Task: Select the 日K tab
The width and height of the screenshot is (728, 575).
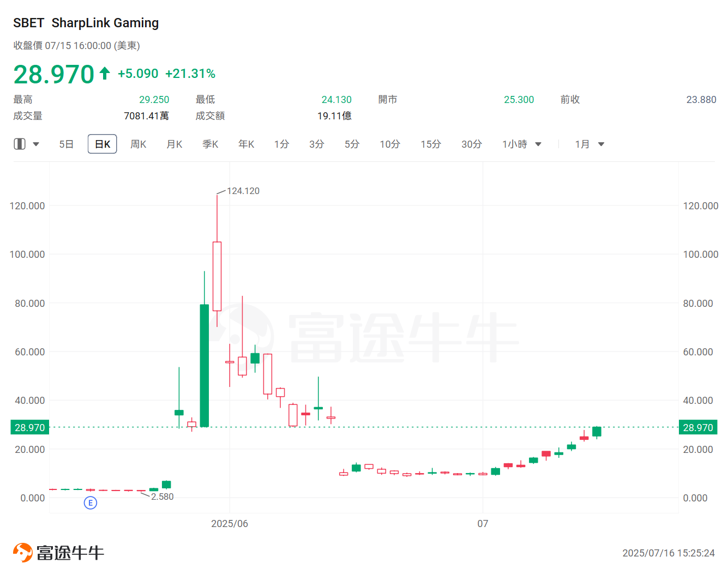Action: (x=103, y=144)
